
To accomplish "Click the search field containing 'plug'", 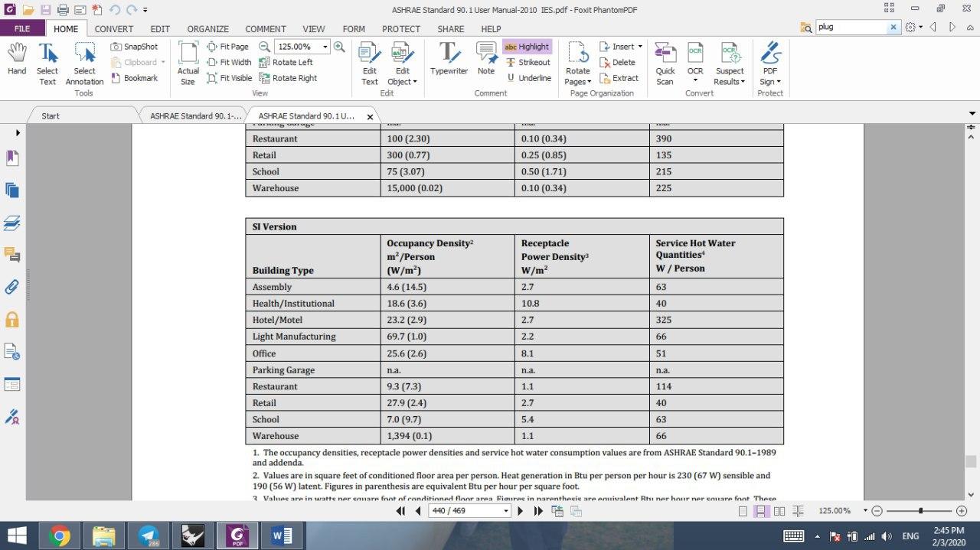I will [x=851, y=27].
